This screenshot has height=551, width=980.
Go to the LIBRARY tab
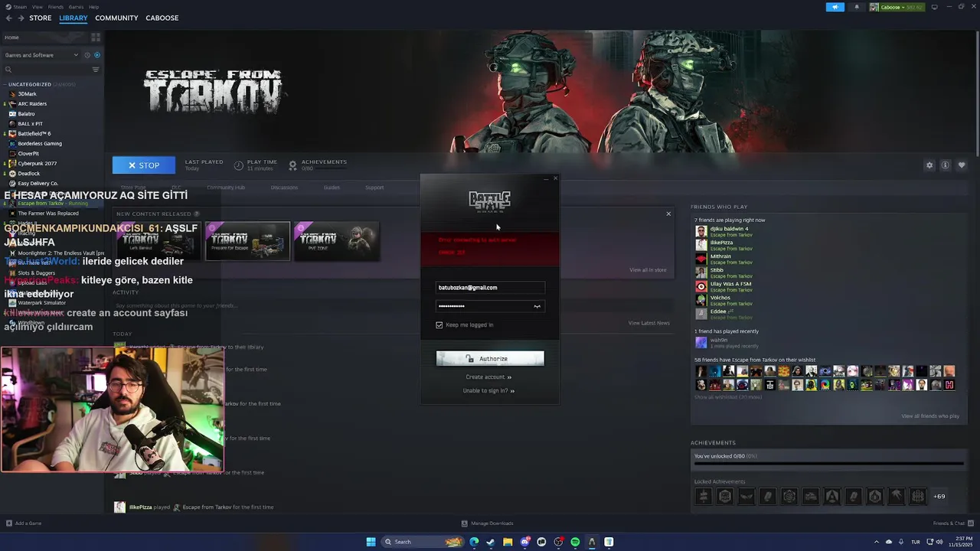[73, 18]
